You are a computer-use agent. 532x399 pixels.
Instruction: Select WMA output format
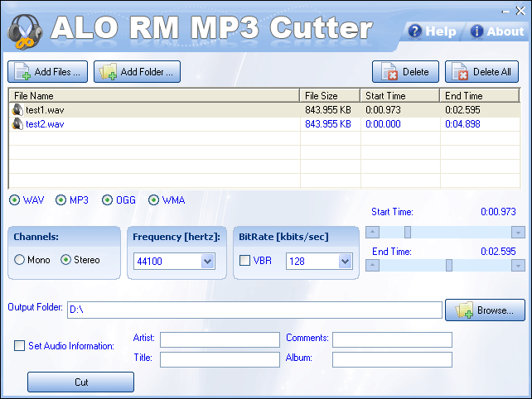(153, 200)
